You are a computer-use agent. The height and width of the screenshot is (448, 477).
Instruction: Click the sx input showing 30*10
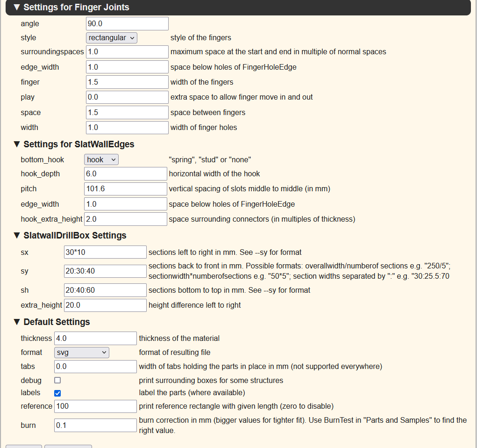[105, 252]
